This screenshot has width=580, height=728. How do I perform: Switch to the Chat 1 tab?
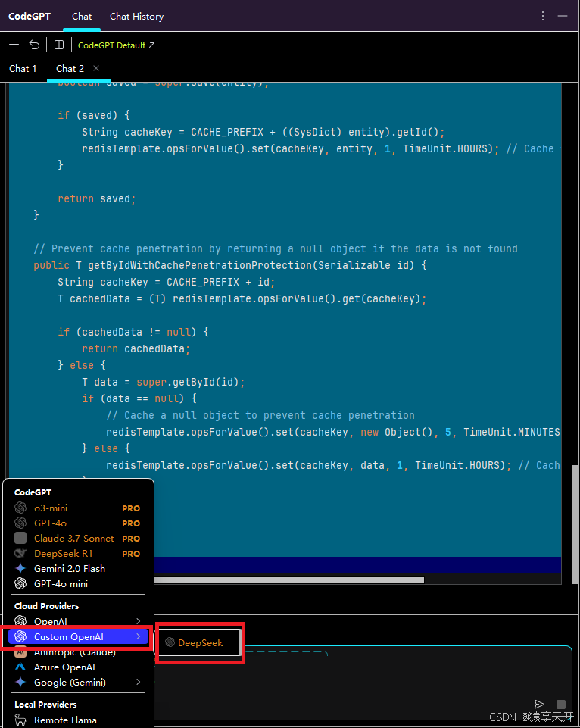tap(23, 68)
